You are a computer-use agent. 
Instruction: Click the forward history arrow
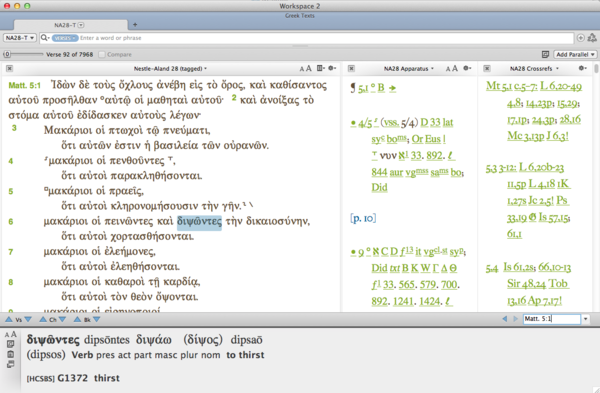[515, 319]
